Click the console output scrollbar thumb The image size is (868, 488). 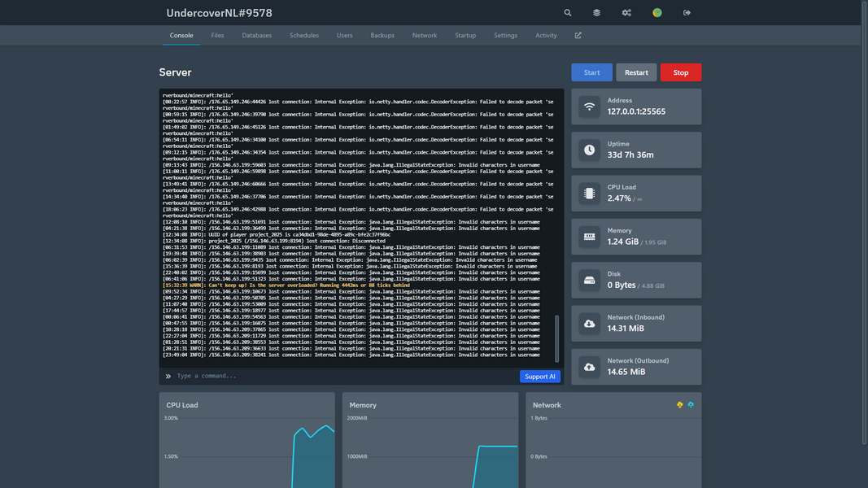tap(556, 338)
